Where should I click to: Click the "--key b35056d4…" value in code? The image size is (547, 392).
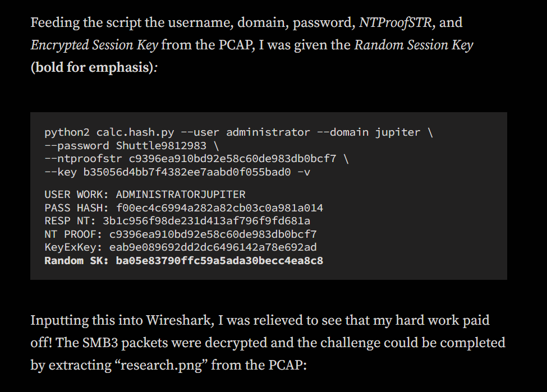point(168,172)
